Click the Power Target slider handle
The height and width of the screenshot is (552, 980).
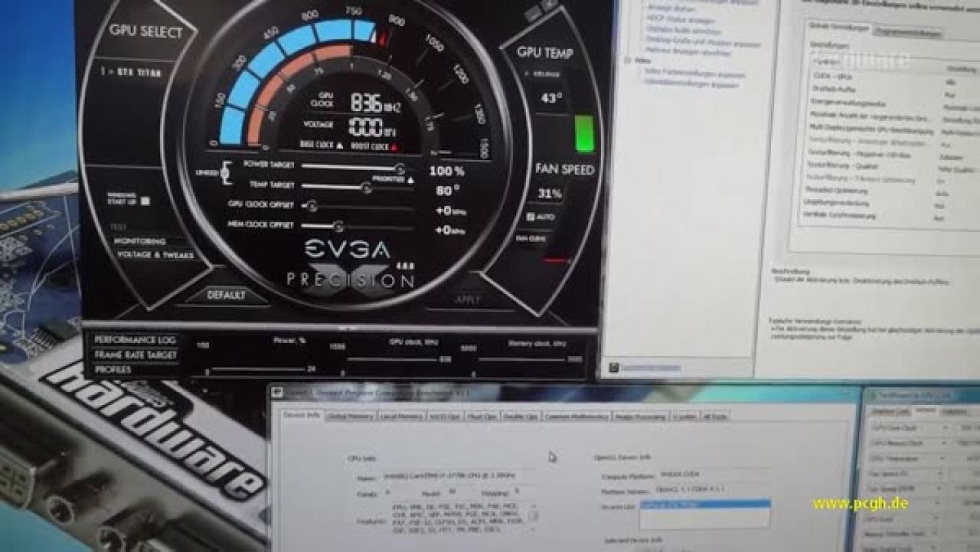pos(399,168)
